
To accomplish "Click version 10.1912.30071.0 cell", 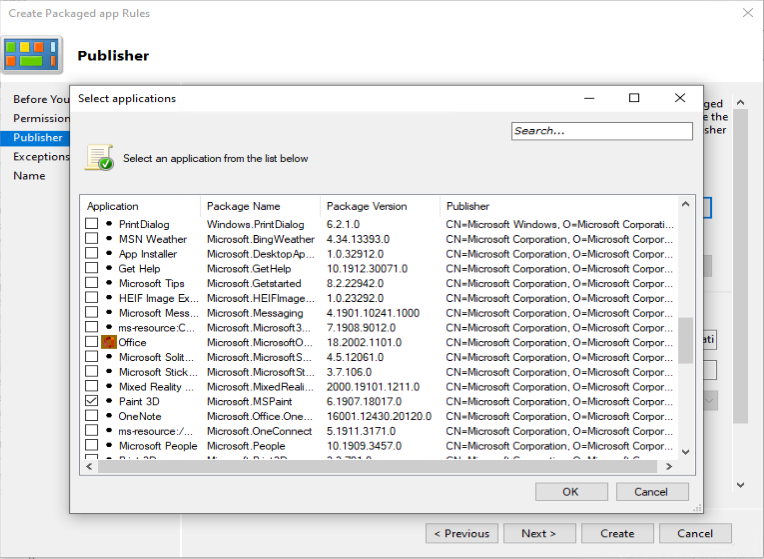I will click(367, 269).
